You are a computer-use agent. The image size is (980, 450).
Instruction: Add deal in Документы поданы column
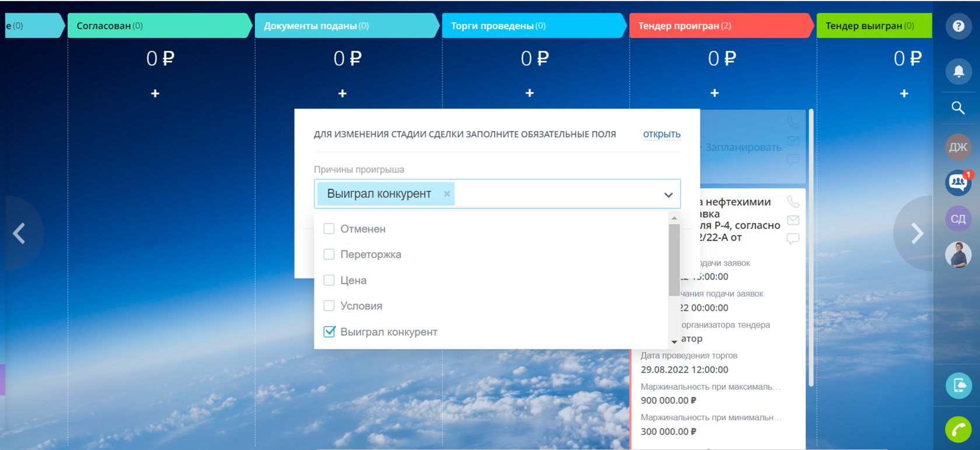click(x=342, y=93)
